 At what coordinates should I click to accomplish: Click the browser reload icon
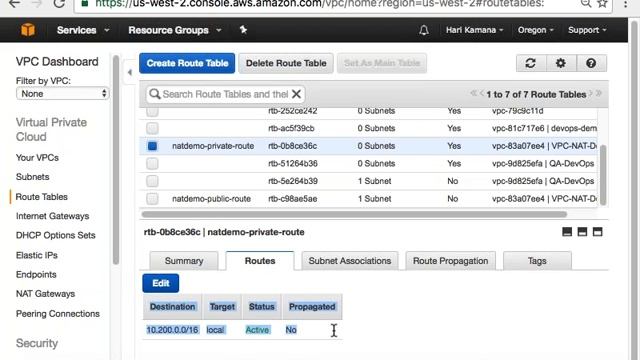60,4
